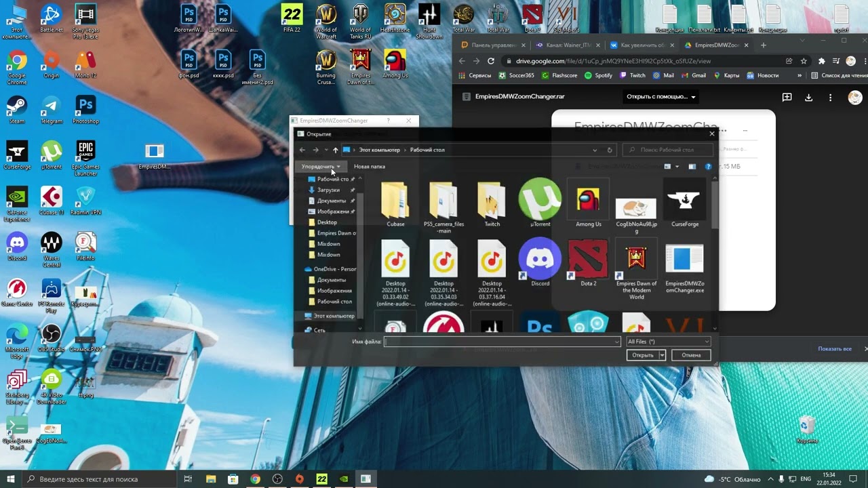This screenshot has width=868, height=488.
Task: Click Help icon in Open dialog toolbar
Action: 708,167
